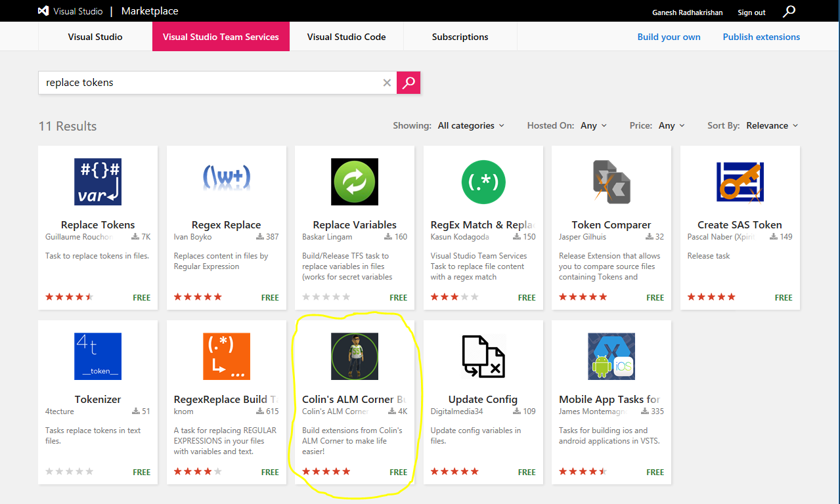This screenshot has height=504, width=840.
Task: Click the star rating on Mobile App Tasks card
Action: [x=583, y=472]
